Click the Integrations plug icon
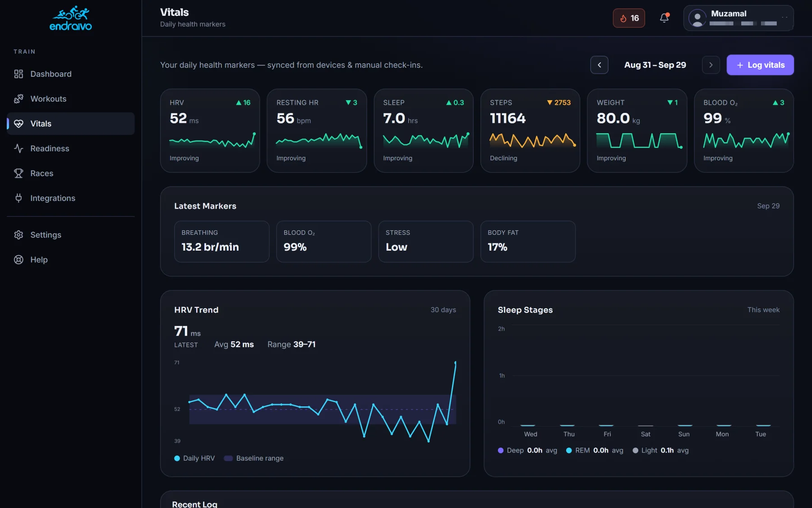Image resolution: width=812 pixels, height=508 pixels. pos(18,198)
